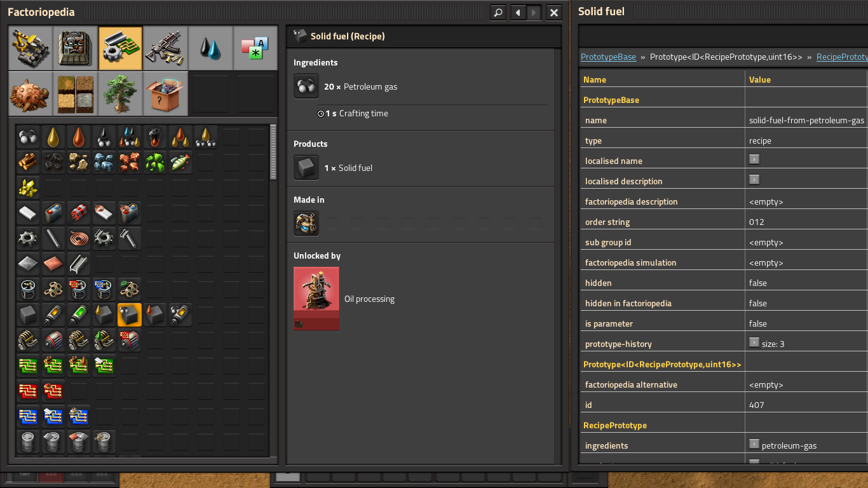Select the Iron ore item icon
This screenshot has height=488, width=868.
[104, 163]
